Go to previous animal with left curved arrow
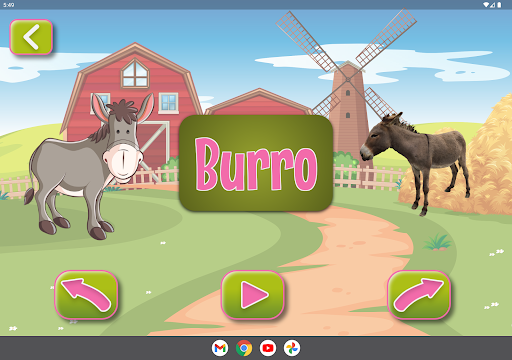 86,295
